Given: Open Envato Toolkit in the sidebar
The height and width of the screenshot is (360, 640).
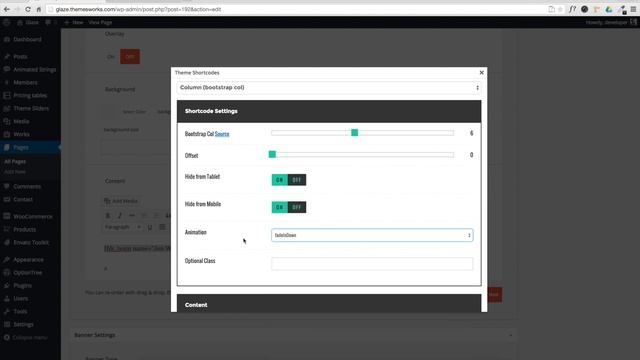Looking at the screenshot, I should coord(30,242).
